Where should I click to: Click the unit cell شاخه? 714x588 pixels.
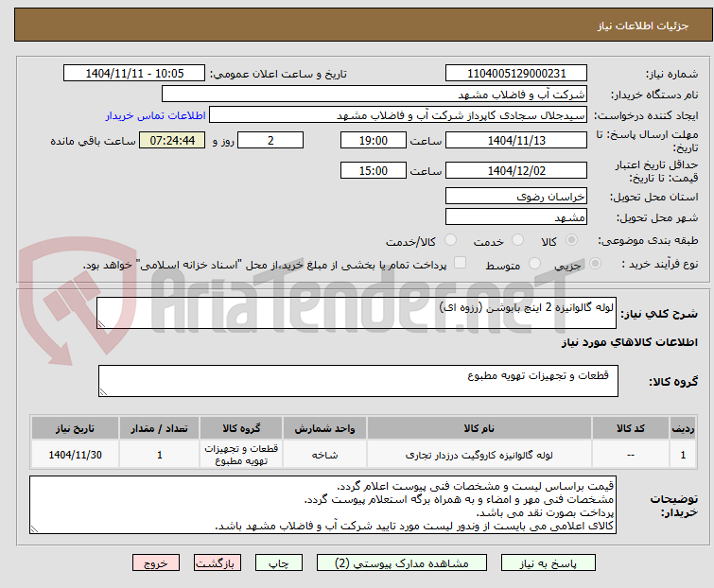pyautogui.click(x=324, y=455)
